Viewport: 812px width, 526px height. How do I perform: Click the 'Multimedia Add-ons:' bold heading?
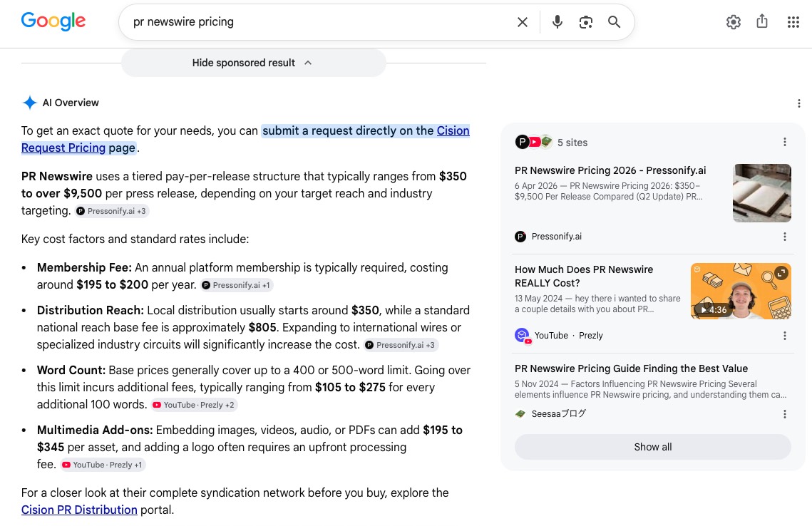tap(95, 430)
